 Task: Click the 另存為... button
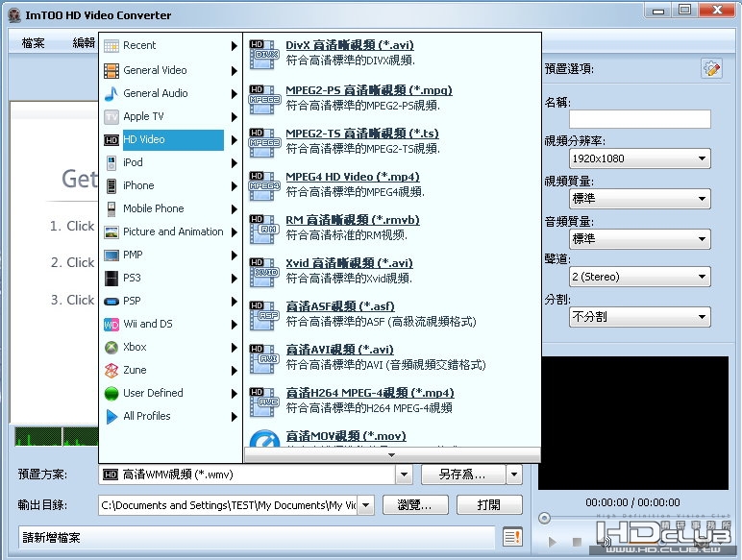(463, 475)
